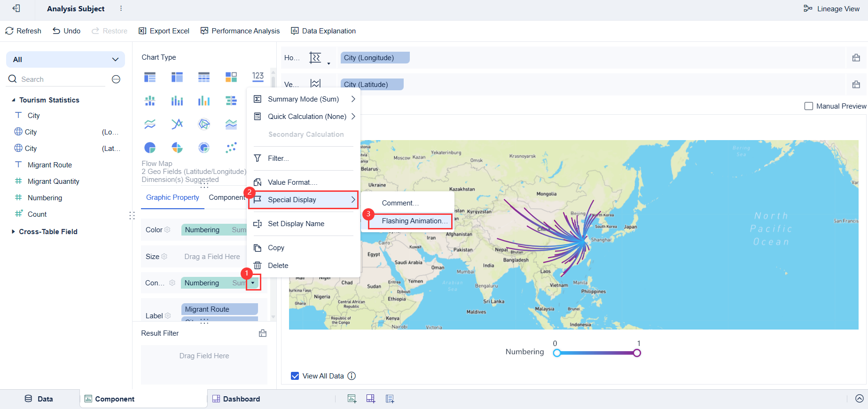This screenshot has height=409, width=868.
Task: Open the Size property gear settings
Action: coord(164,257)
